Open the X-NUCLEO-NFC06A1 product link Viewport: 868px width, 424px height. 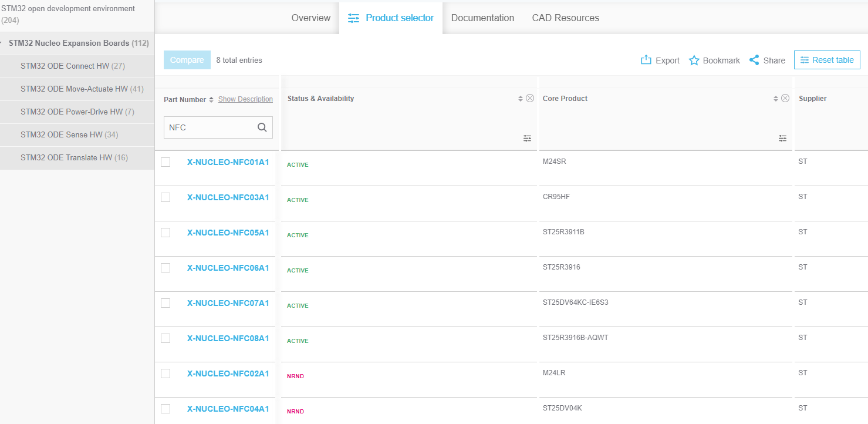[x=228, y=268]
